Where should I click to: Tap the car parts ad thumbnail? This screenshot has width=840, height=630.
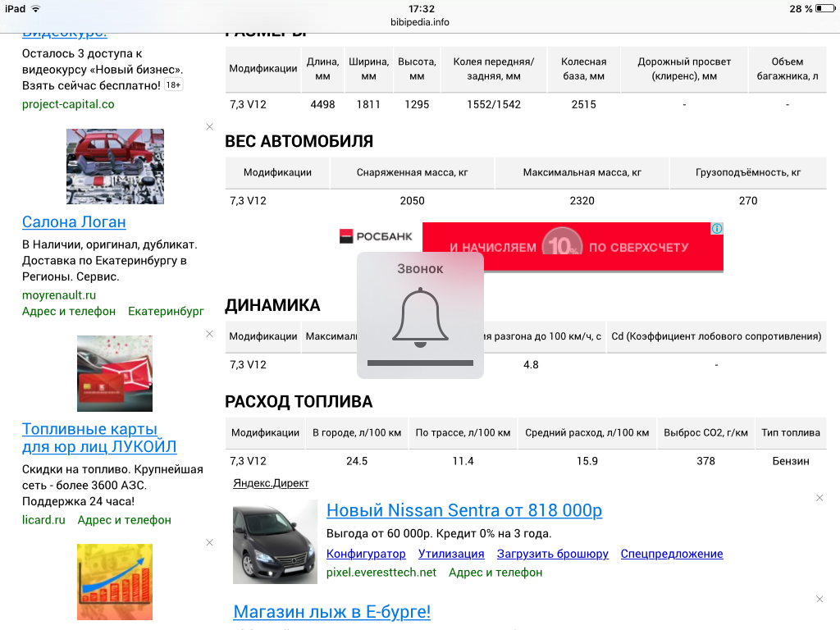(x=115, y=166)
